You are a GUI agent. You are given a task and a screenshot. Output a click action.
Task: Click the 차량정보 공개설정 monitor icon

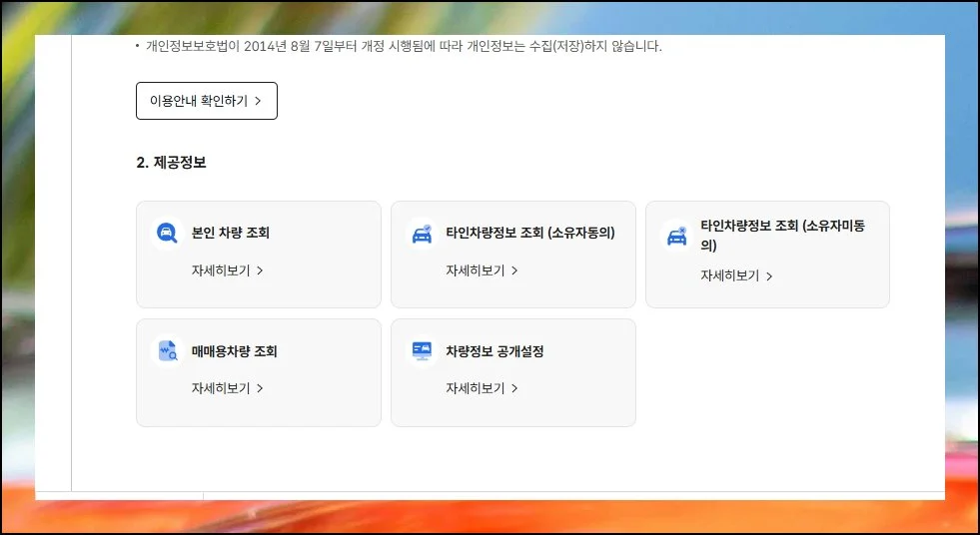[421, 351]
